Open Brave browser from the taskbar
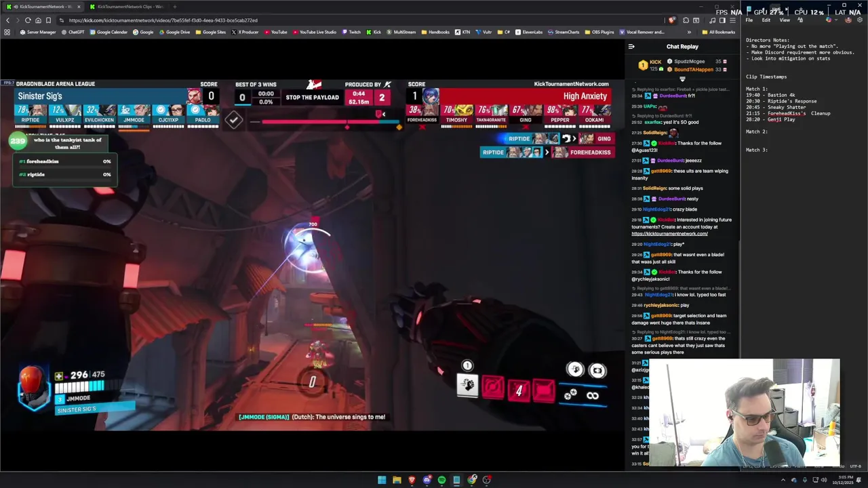868x488 pixels. pyautogui.click(x=412, y=480)
